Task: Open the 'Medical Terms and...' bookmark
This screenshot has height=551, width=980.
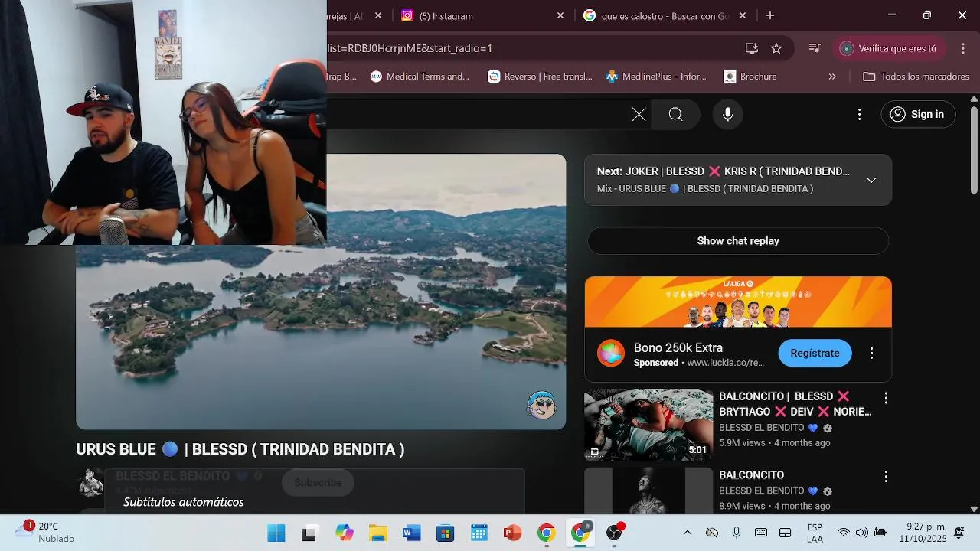Action: [x=420, y=77]
